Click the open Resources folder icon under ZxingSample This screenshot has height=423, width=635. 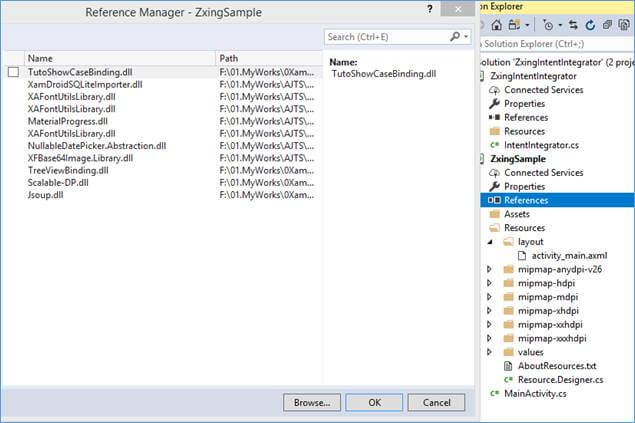[494, 228]
